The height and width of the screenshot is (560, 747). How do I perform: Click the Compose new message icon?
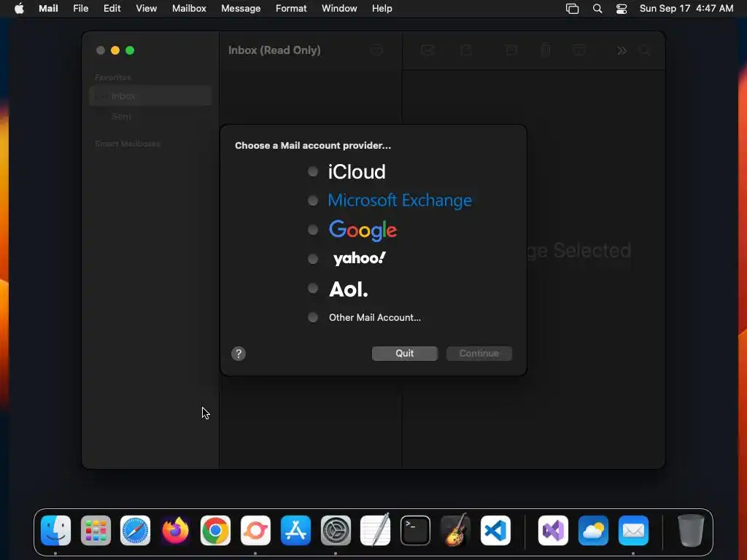pos(466,50)
